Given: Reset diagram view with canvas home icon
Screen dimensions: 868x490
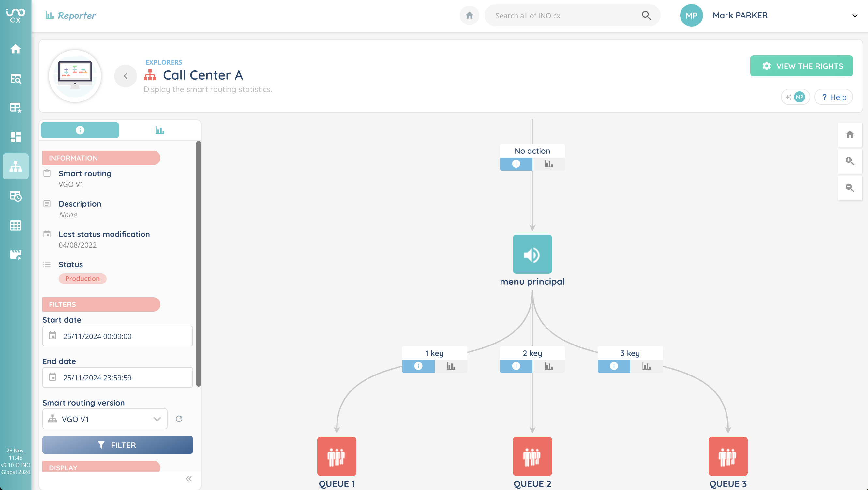Looking at the screenshot, I should (849, 134).
